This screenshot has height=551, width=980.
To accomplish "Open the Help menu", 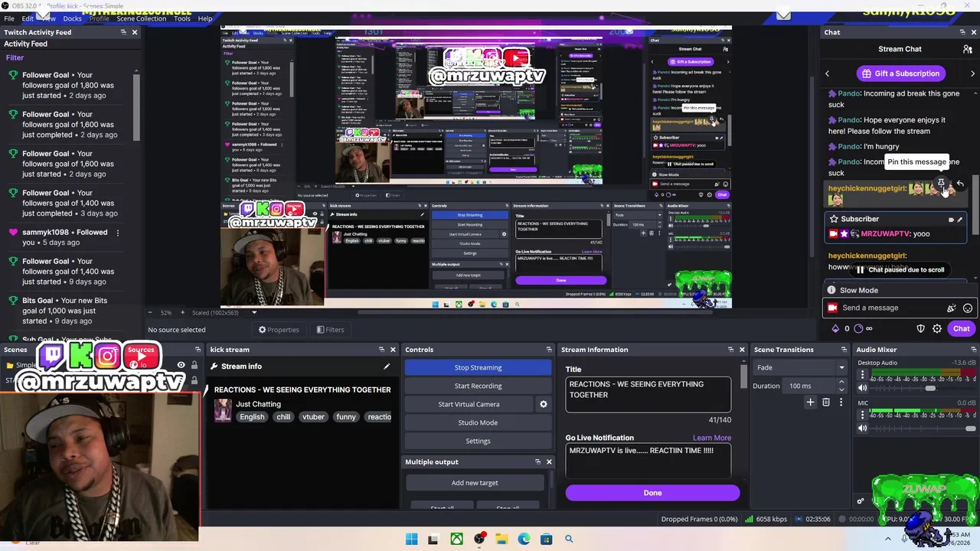I will [205, 18].
